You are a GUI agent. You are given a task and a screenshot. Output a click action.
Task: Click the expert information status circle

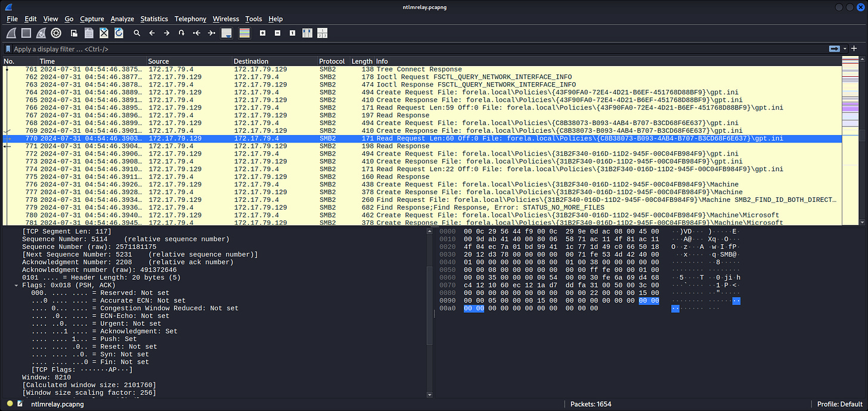(x=10, y=404)
